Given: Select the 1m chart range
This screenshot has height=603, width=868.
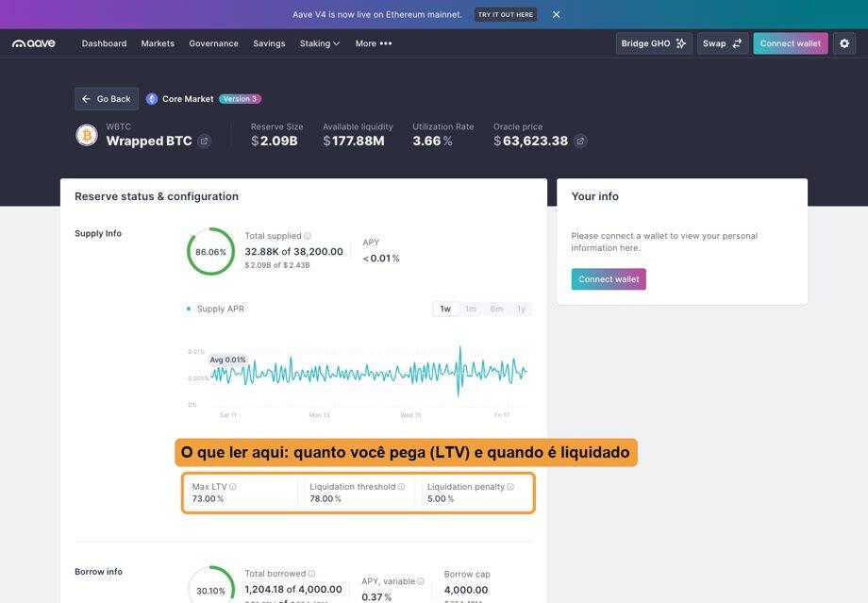Looking at the screenshot, I should 471,309.
